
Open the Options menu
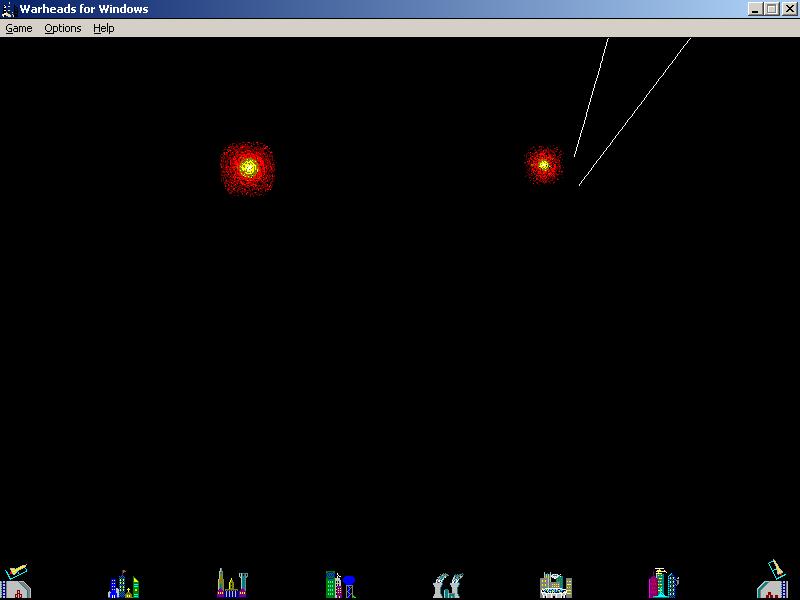(63, 28)
